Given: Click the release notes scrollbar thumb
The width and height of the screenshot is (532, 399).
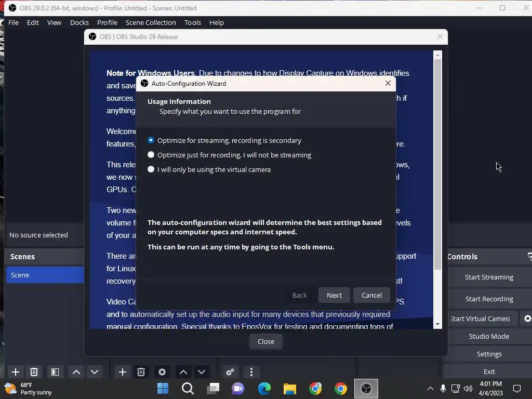Looking at the screenshot, I should coord(437,165).
